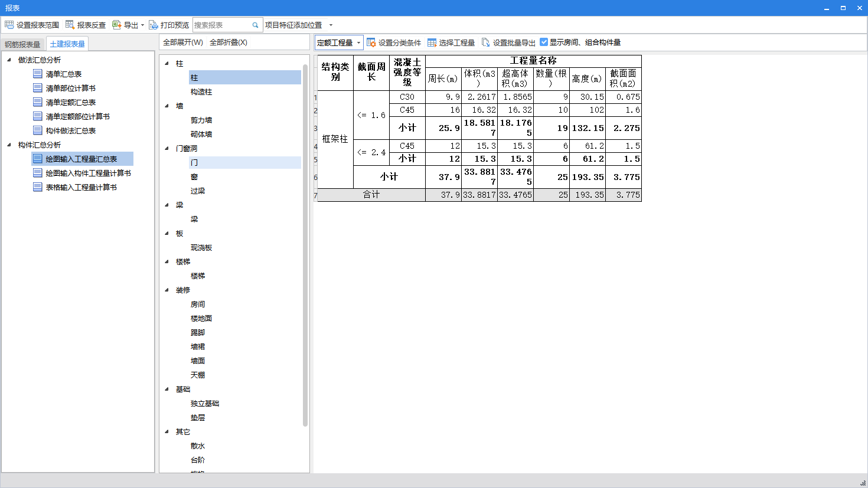Image resolution: width=868 pixels, height=488 pixels.
Task: Select 踢脚 in component list
Action: (x=198, y=333)
